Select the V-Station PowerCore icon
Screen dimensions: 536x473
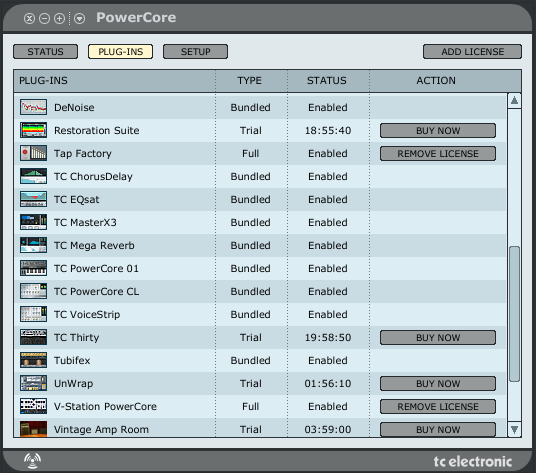tap(33, 406)
